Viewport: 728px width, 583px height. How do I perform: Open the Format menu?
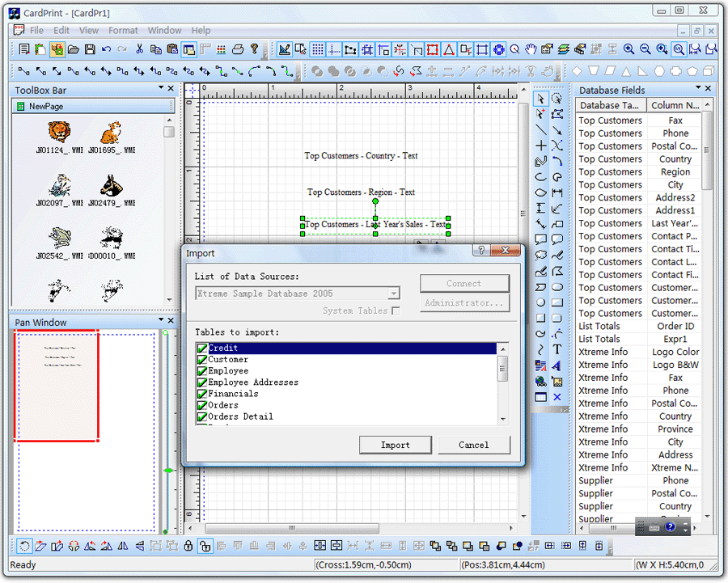123,31
